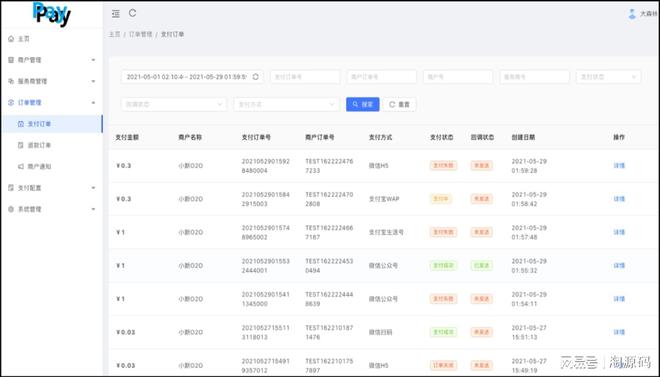Click the 支付方式 column header
The height and width of the screenshot is (377, 660).
[381, 138]
